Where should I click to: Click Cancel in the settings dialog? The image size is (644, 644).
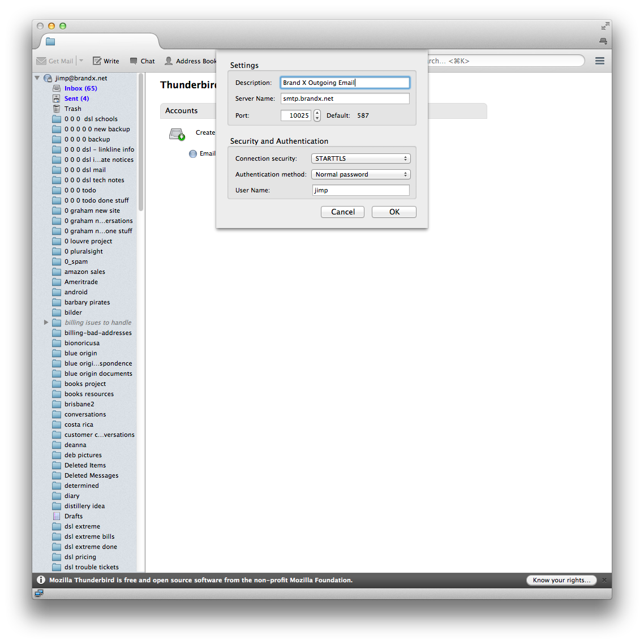(342, 212)
